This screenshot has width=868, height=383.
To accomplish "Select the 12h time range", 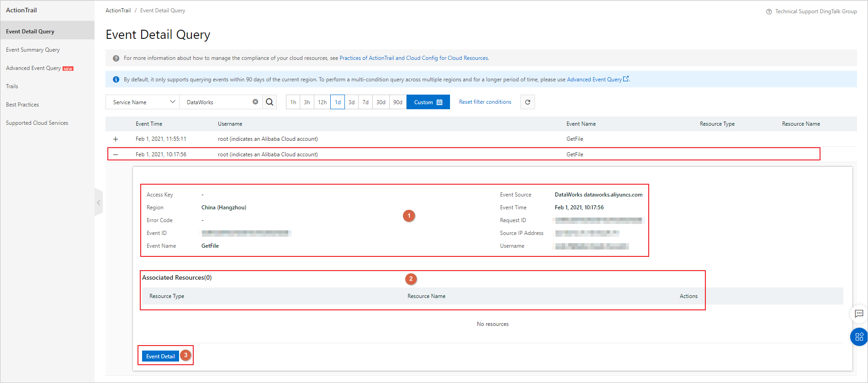I will 322,102.
